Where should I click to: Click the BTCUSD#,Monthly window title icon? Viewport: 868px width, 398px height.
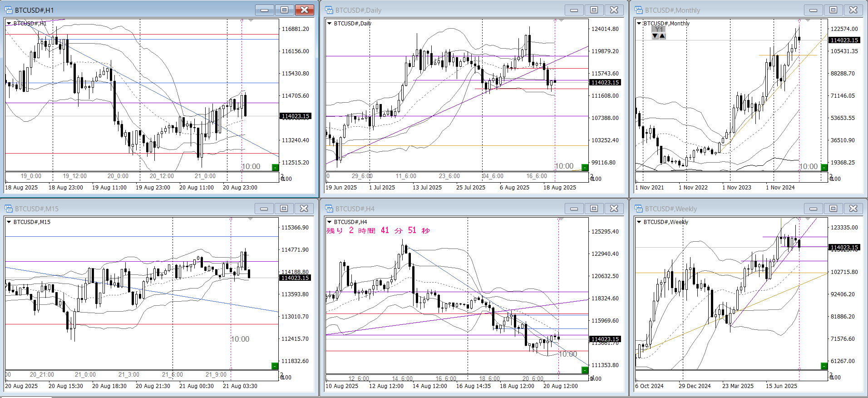pos(639,10)
